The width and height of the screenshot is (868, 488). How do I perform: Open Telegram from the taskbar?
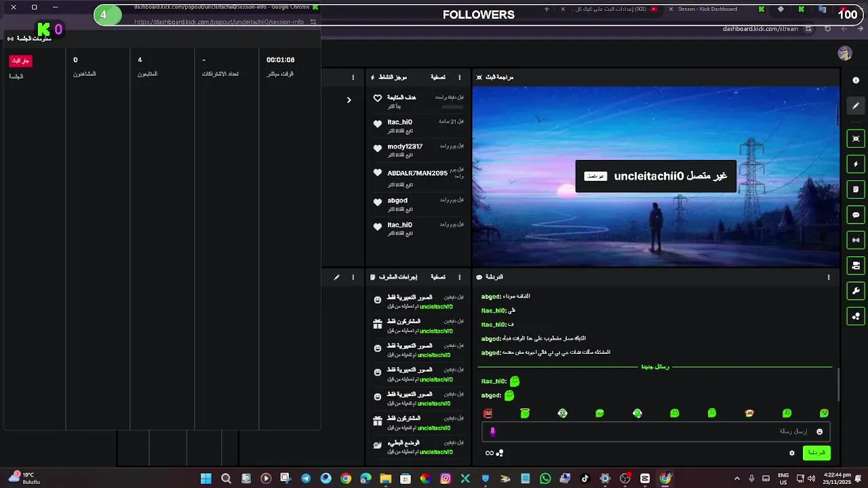[306, 479]
